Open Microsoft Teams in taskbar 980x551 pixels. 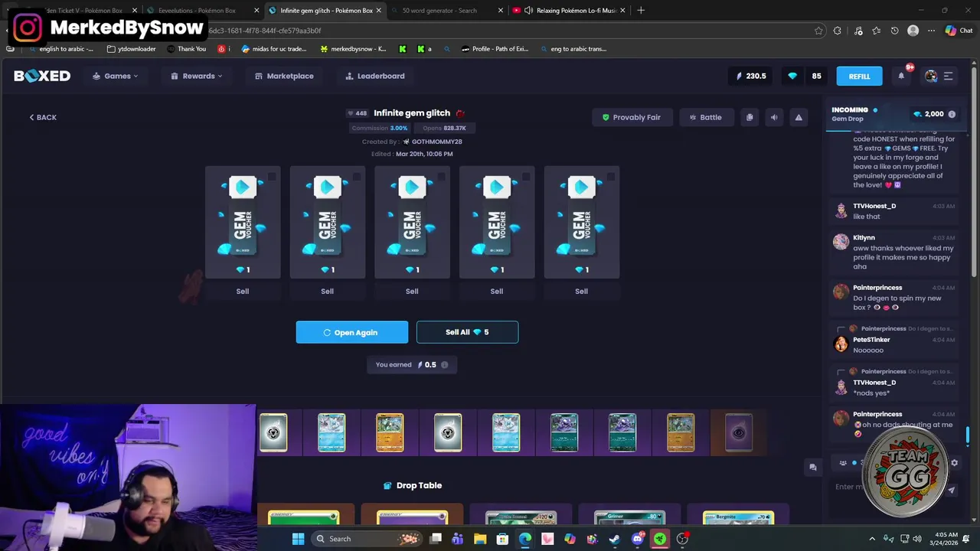[x=458, y=539]
